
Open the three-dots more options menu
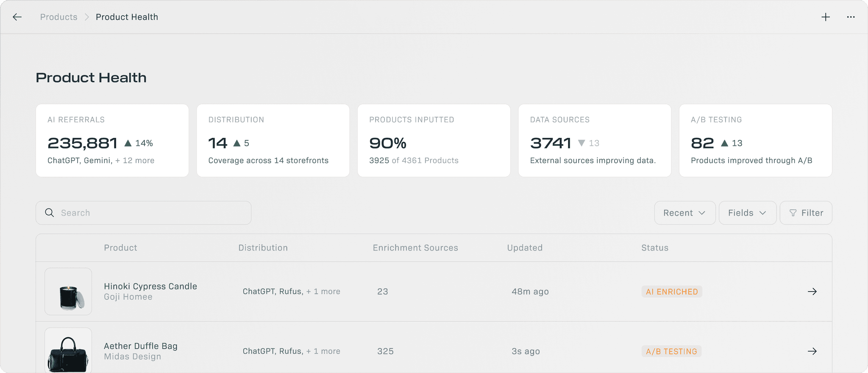pos(851,17)
